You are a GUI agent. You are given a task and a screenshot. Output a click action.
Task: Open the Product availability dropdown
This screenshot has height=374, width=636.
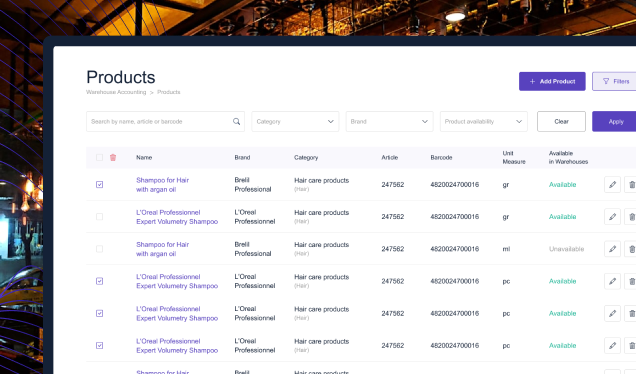483,121
